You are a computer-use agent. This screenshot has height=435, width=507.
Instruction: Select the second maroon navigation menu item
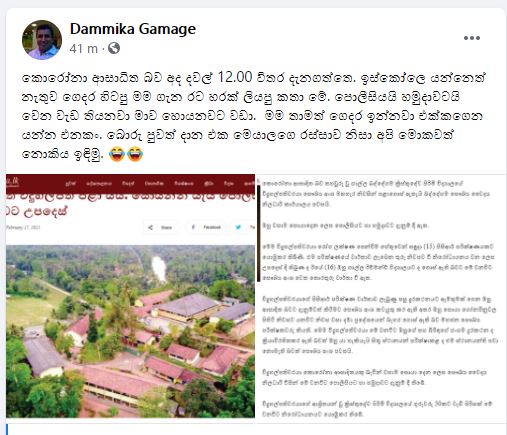(x=99, y=183)
